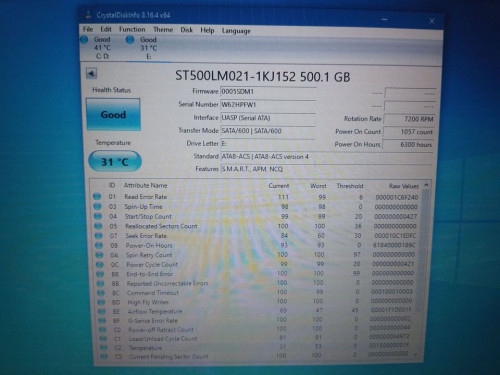
Task: Select the Seek Error Rate attribute name
Action: [146, 236]
